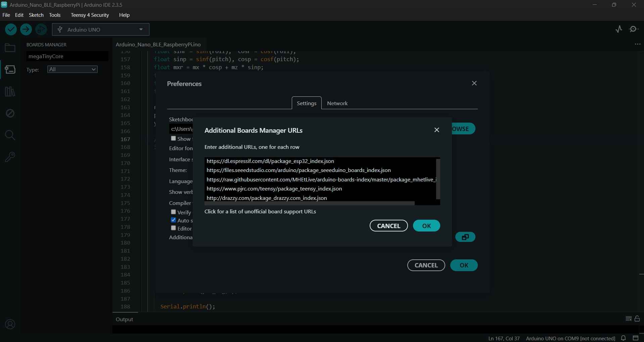Image resolution: width=644 pixels, height=342 pixels.
Task: Open the Sketchbook folder sidebar panel
Action: click(10, 48)
